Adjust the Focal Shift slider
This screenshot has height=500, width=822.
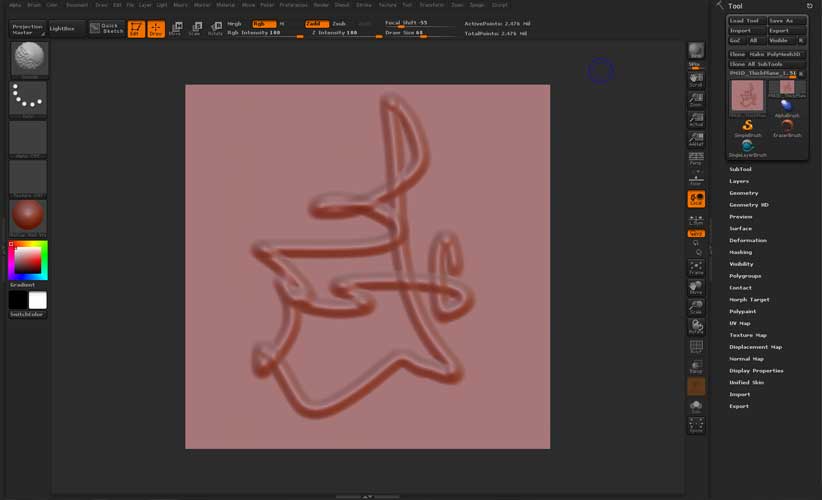tap(418, 24)
